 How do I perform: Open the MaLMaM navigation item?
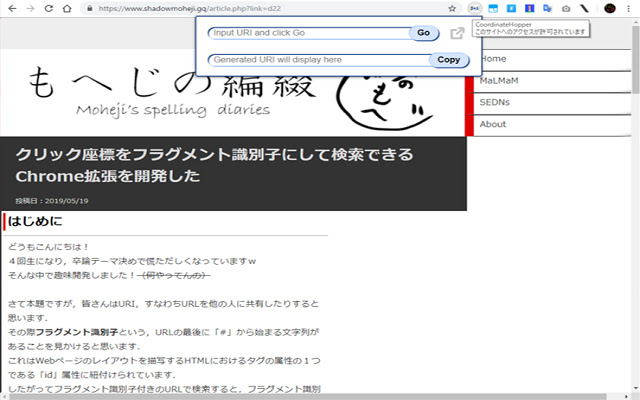[x=552, y=81]
